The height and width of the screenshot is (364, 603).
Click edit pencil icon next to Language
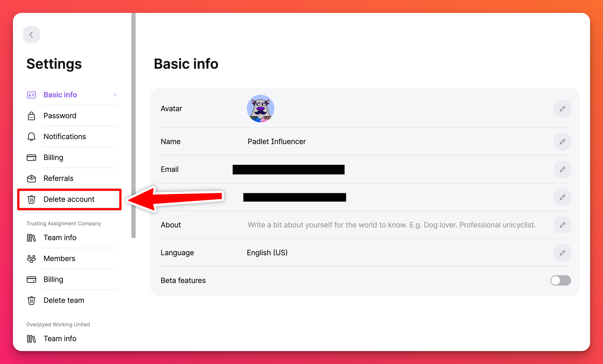[x=562, y=253]
